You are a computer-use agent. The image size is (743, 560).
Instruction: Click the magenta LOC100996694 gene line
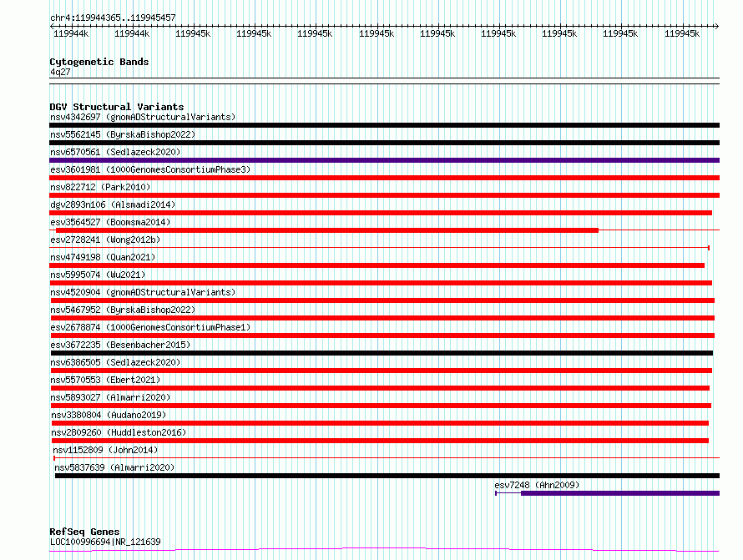pos(384,550)
